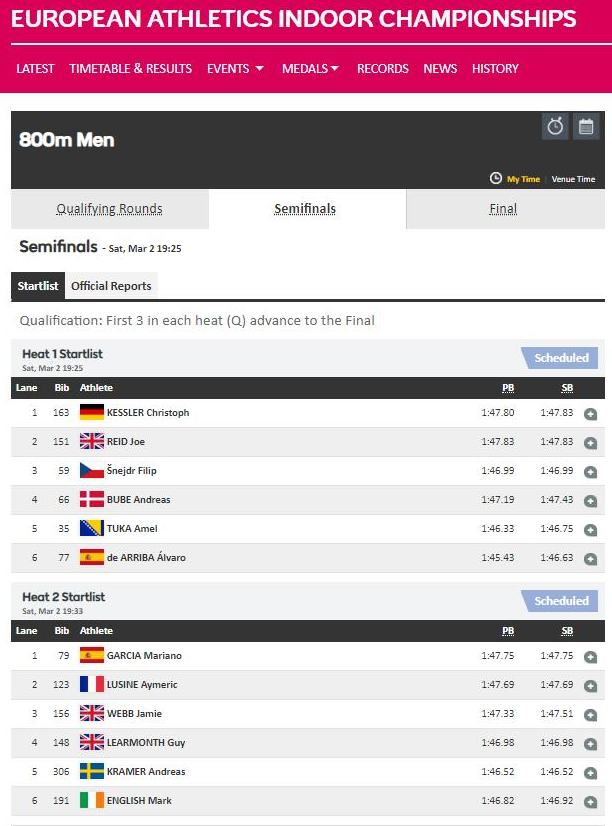Click plus icon for de ARRIBA Álvaro
Viewport: 612px width, 826px height.
pos(590,558)
